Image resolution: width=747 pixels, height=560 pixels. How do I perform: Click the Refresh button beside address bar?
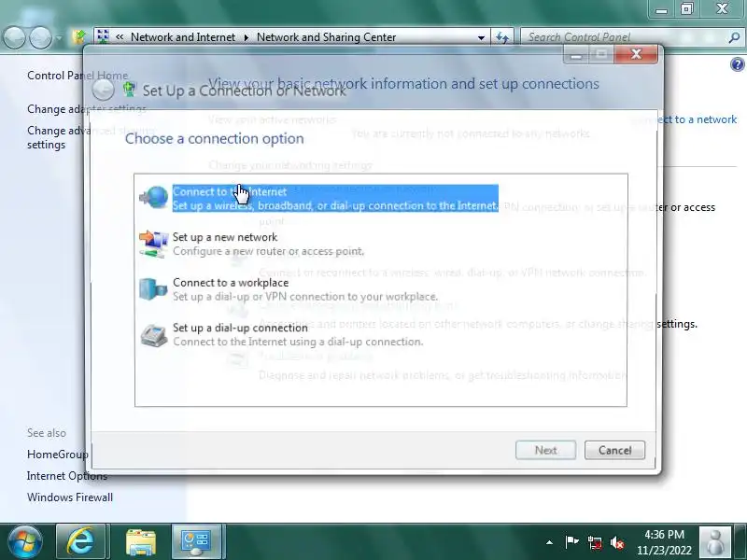[x=502, y=37]
